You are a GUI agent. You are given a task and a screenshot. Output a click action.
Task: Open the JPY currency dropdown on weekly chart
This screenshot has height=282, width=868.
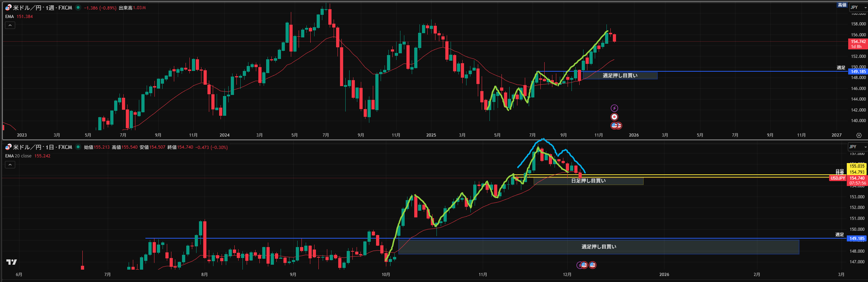click(858, 7)
